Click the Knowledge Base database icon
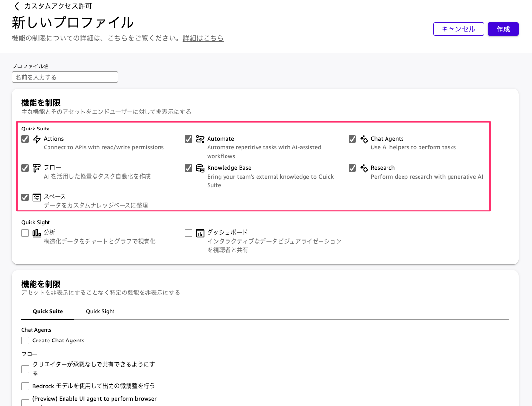532x406 pixels. coord(200,168)
